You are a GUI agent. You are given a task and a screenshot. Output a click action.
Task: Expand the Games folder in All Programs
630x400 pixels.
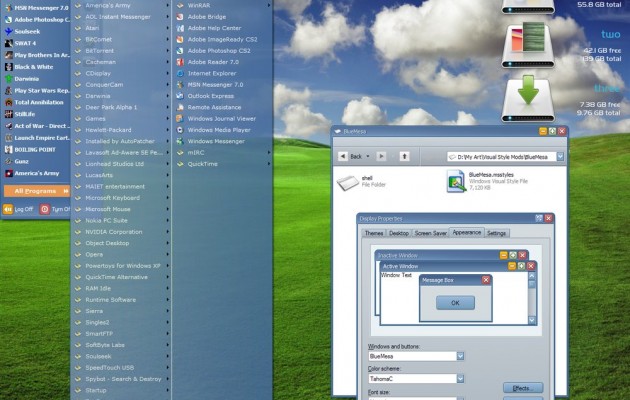coord(122,118)
